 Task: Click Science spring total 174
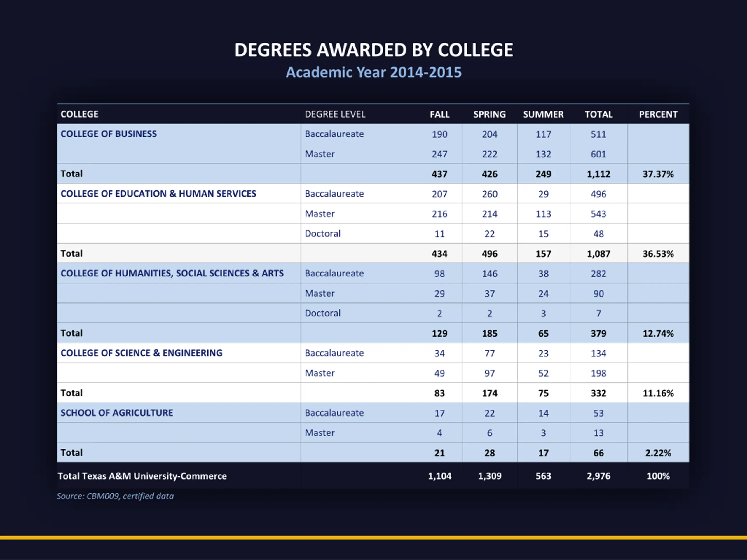coord(489,393)
